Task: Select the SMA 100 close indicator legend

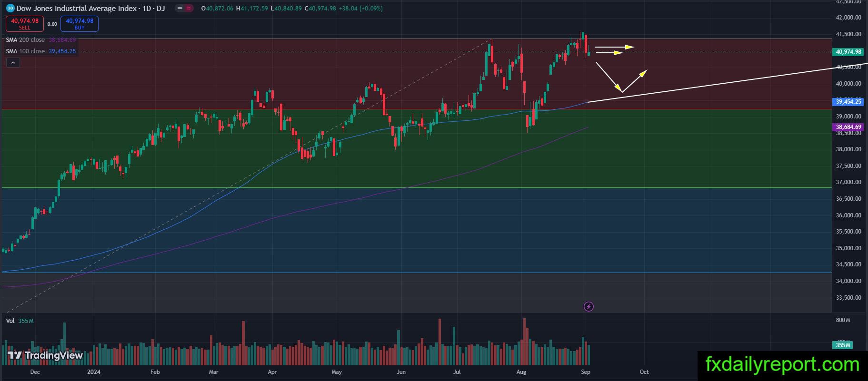Action: [x=41, y=51]
